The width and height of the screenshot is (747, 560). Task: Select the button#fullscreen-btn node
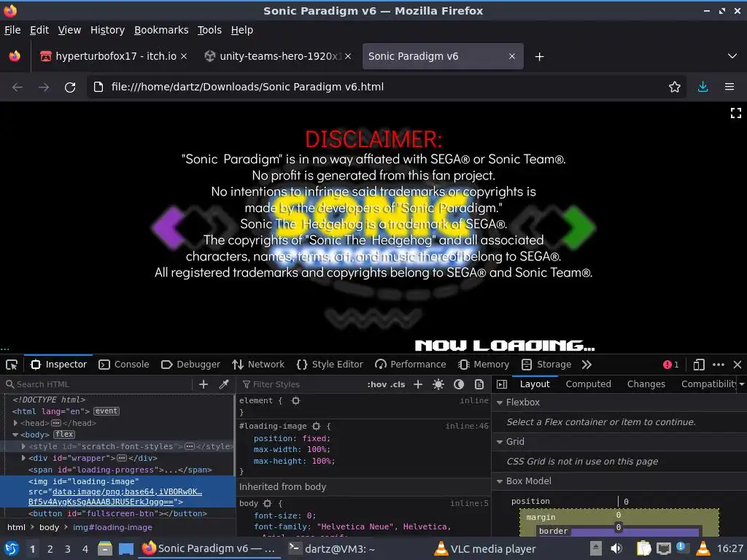tap(117, 514)
